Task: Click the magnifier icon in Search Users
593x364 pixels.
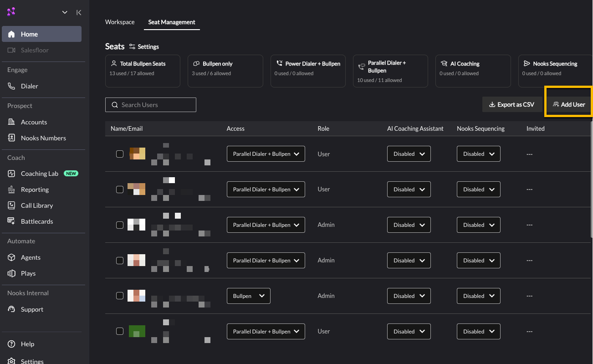Action: (x=115, y=105)
